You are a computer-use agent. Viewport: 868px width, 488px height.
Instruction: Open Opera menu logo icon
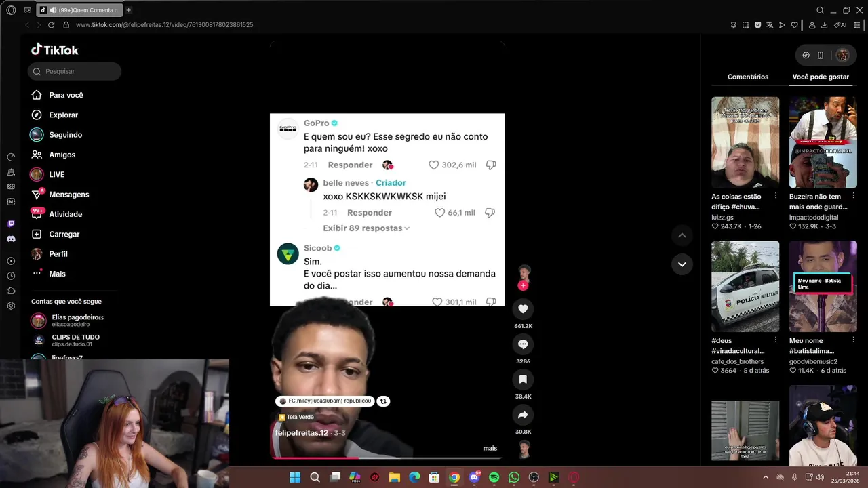(11, 10)
